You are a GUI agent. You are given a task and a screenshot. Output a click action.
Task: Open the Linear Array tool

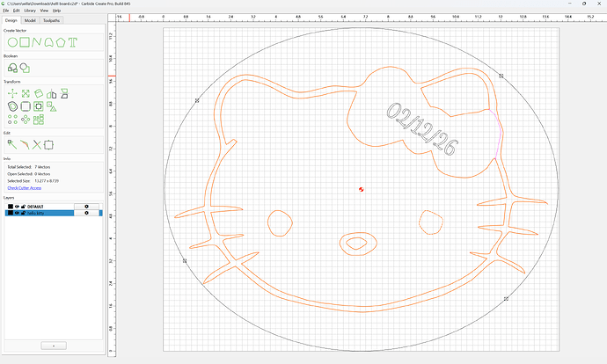(12, 120)
